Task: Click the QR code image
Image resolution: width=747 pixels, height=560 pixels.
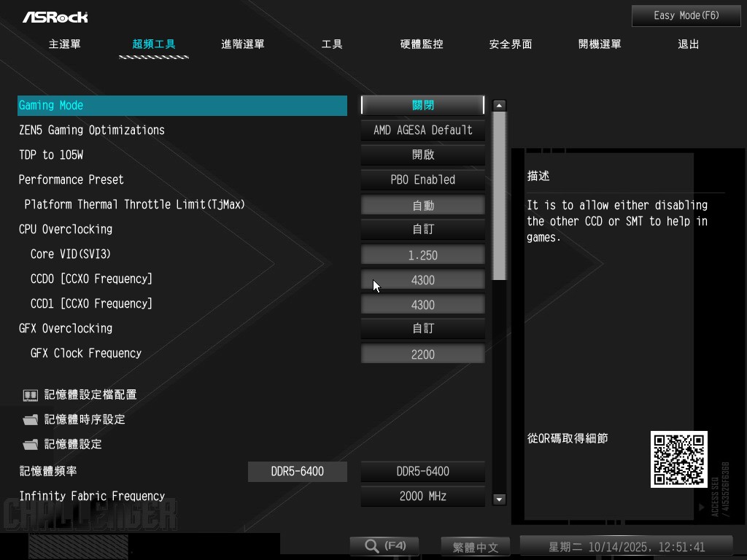Action: tap(678, 459)
